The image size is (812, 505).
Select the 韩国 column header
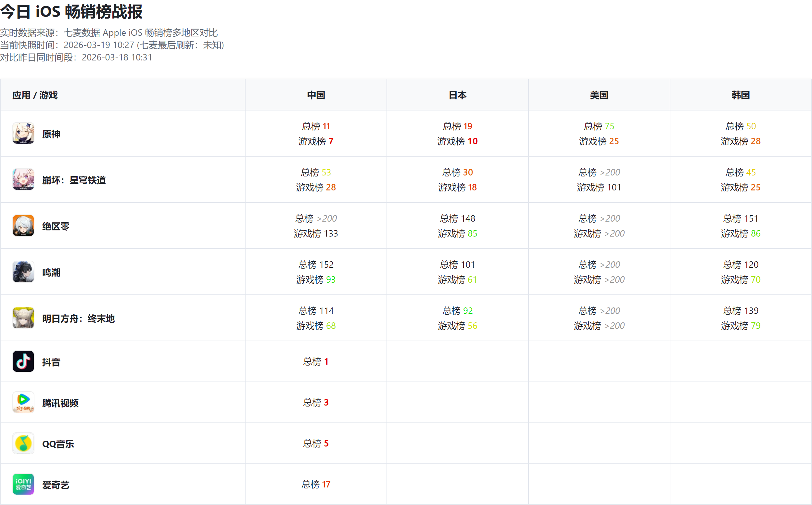740,95
